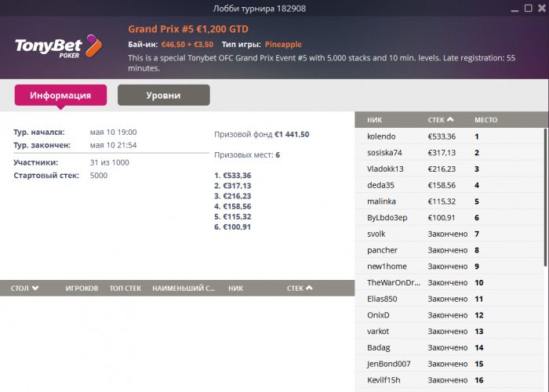Screen dimensions: 549x392
Task: Click the НАИМЕНЬШИЙ С... column header
Action: tap(184, 289)
